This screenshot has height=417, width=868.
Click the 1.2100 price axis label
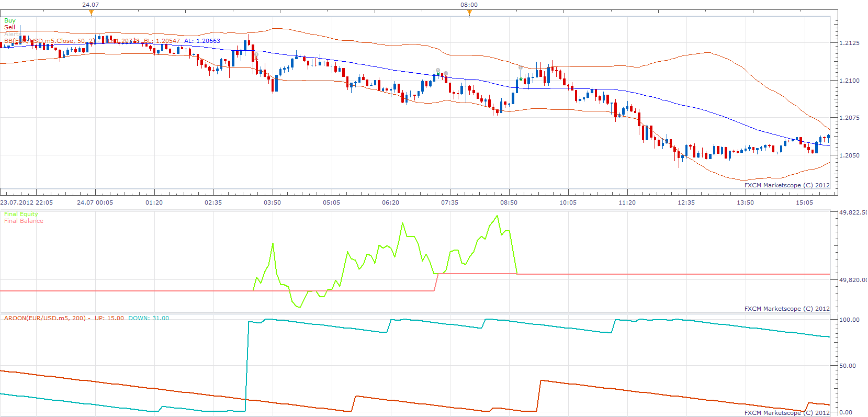pyautogui.click(x=849, y=81)
